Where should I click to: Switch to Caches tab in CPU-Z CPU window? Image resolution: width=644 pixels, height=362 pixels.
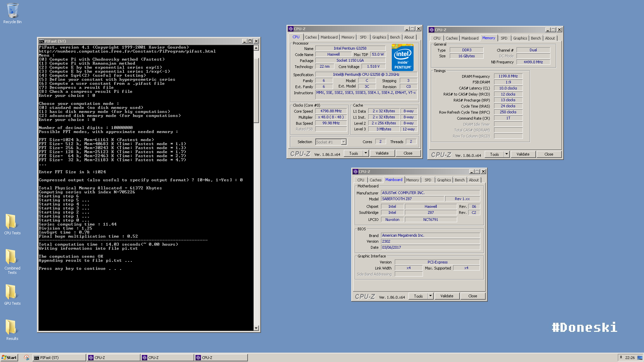point(311,37)
